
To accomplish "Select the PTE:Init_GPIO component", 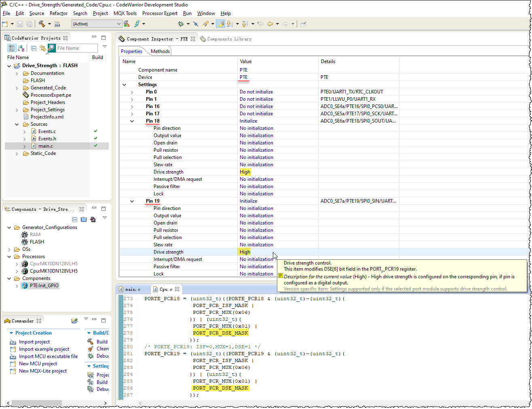I will pos(44,286).
